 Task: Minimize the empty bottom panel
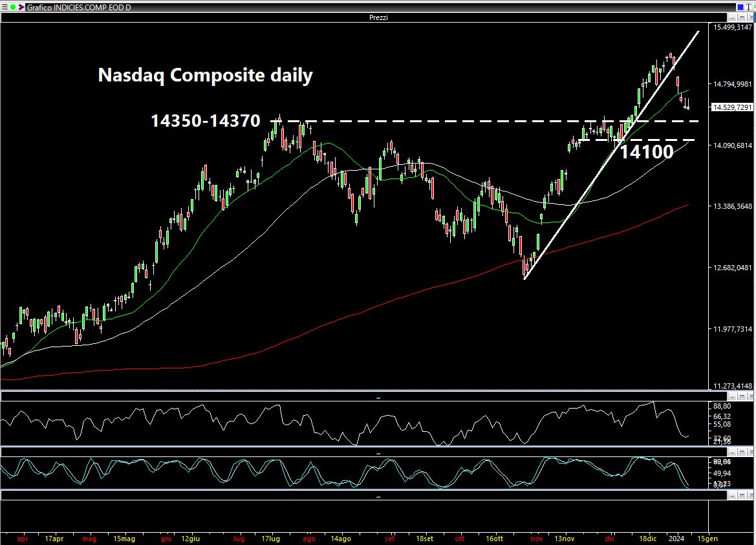(732, 495)
